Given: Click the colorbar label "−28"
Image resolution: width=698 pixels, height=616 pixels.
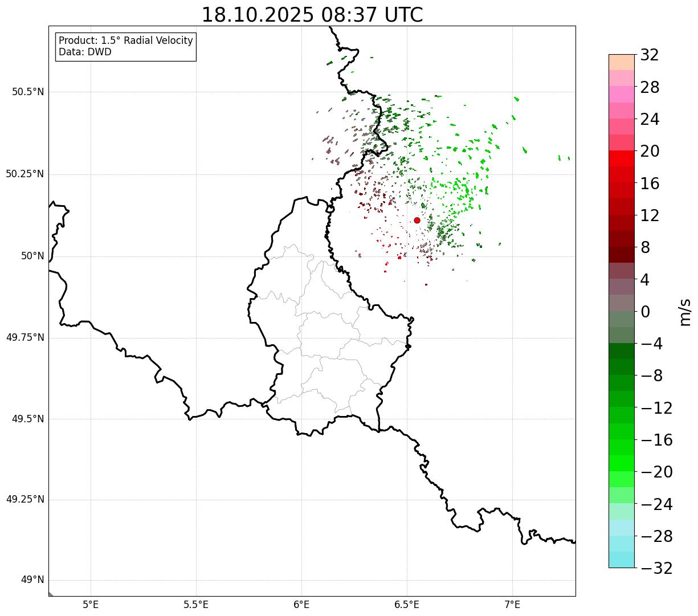Looking at the screenshot, I should coord(656,536).
